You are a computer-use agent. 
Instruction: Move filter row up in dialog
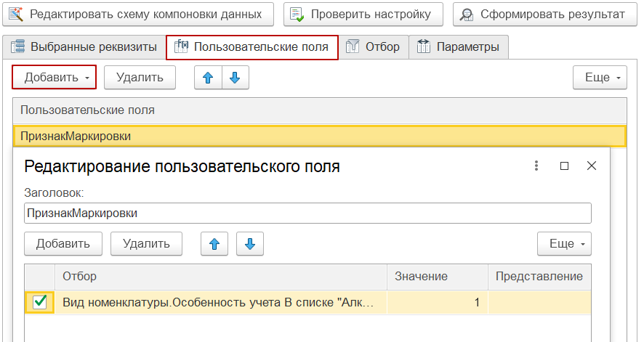(x=214, y=244)
